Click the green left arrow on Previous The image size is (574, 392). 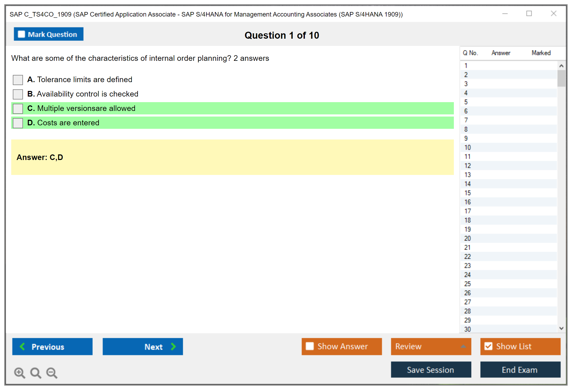coord(22,346)
